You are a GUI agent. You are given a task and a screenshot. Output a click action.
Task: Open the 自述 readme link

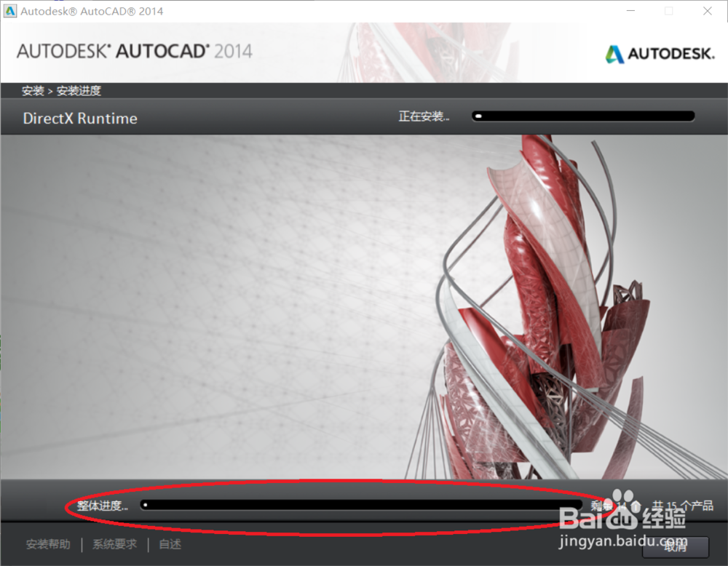tap(170, 544)
